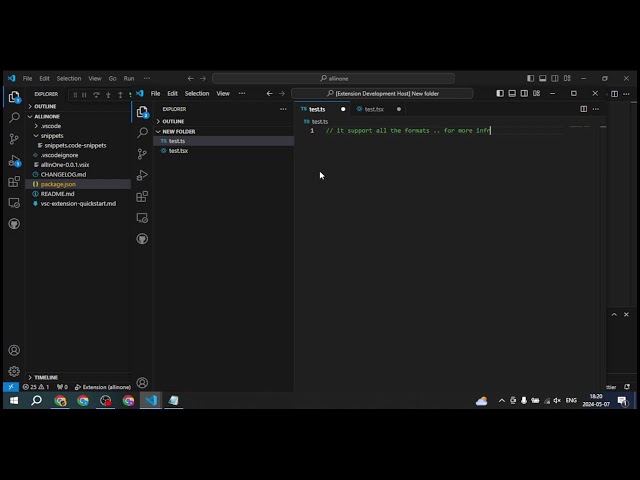Viewport: 640px width, 480px height.
Task: Go forward in Extension Development Host navigation
Action: click(282, 93)
